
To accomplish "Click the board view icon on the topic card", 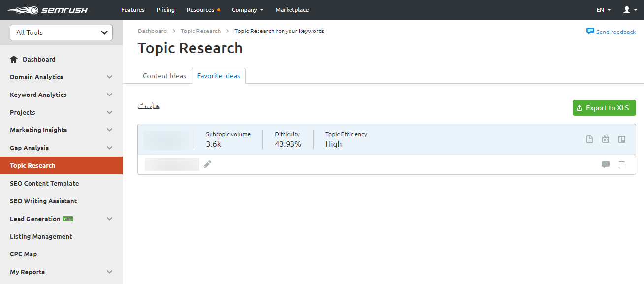I will (621, 139).
